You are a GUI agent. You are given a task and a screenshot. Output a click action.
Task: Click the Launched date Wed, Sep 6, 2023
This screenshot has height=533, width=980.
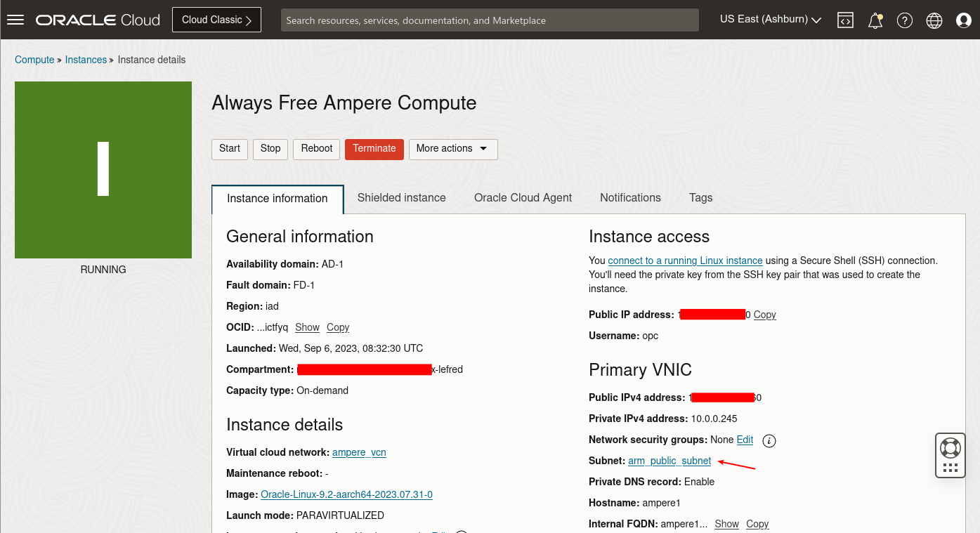[350, 348]
